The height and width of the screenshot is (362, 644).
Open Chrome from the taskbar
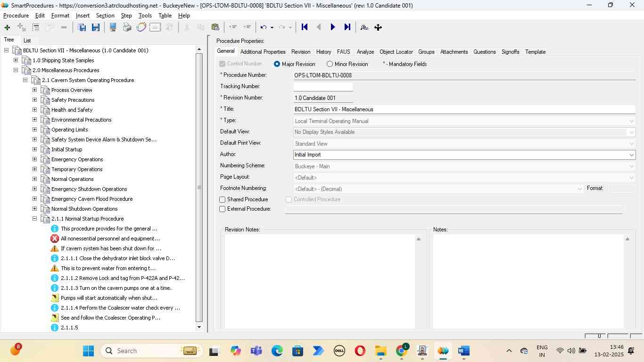[402, 351]
